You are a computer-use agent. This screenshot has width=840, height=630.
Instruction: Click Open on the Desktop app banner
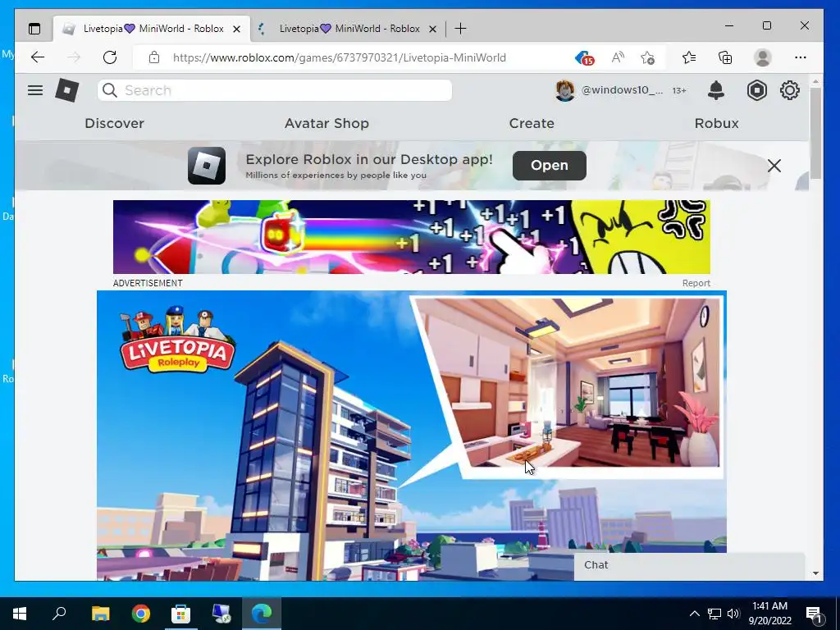(549, 166)
